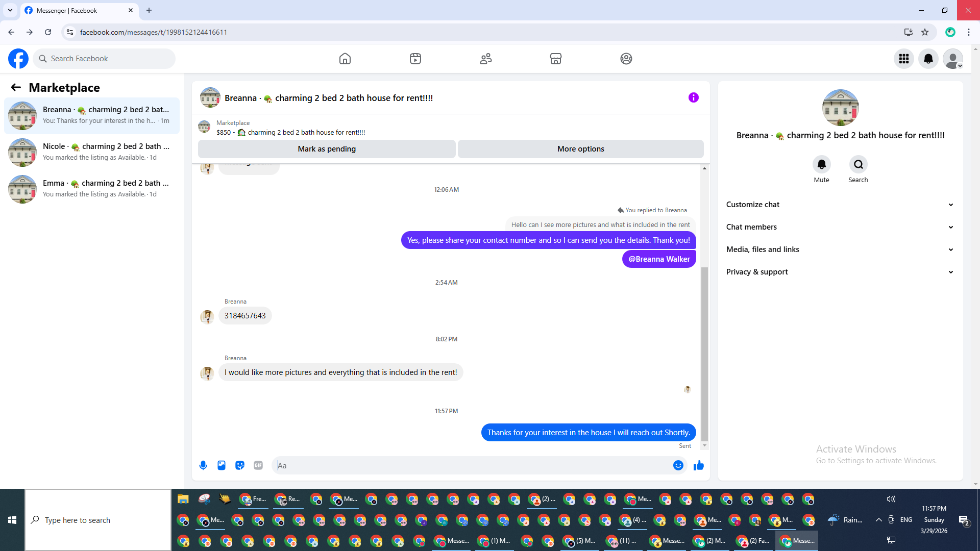This screenshot has height=551, width=980.
Task: Open Facebook Home feed icon
Action: pyautogui.click(x=345, y=59)
